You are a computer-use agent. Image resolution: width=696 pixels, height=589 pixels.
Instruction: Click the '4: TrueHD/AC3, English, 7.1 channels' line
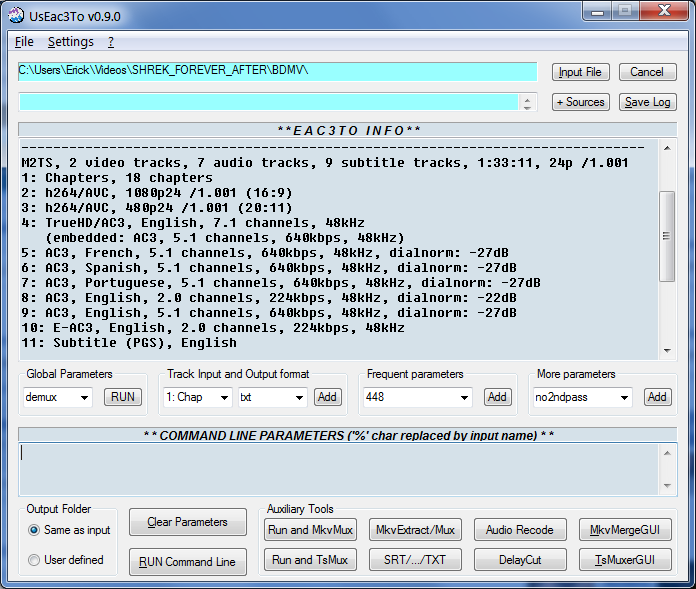pos(193,223)
